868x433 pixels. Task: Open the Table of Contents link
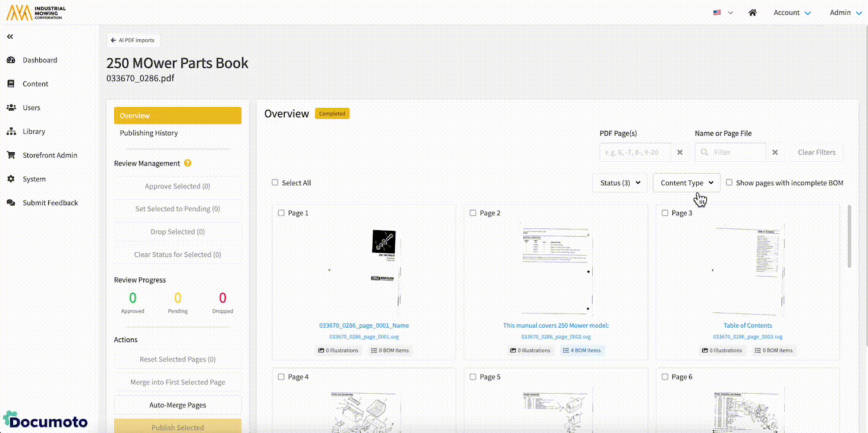coord(748,325)
